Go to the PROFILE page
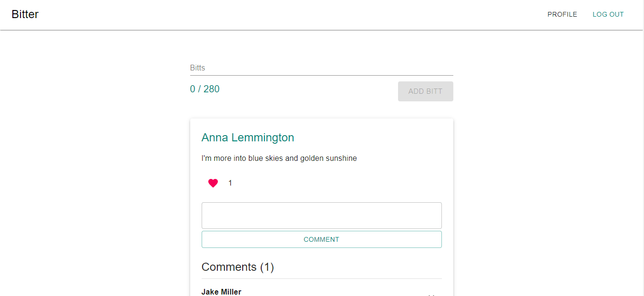 [x=562, y=14]
